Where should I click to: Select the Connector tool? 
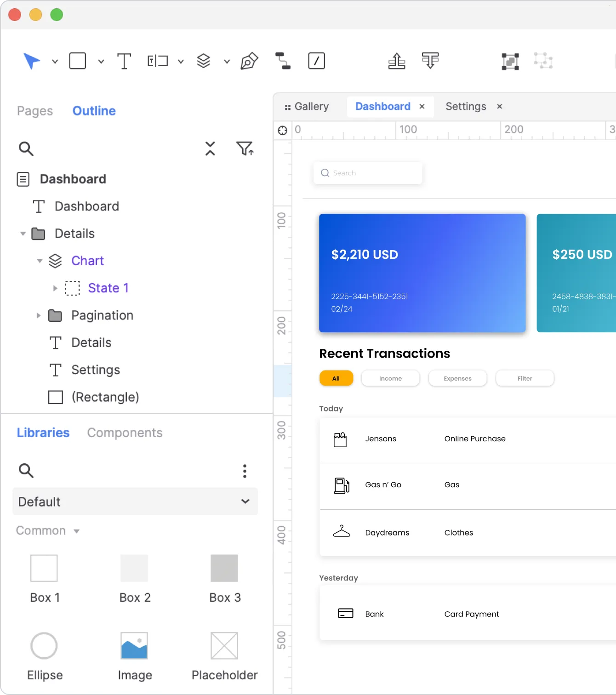pyautogui.click(x=283, y=61)
